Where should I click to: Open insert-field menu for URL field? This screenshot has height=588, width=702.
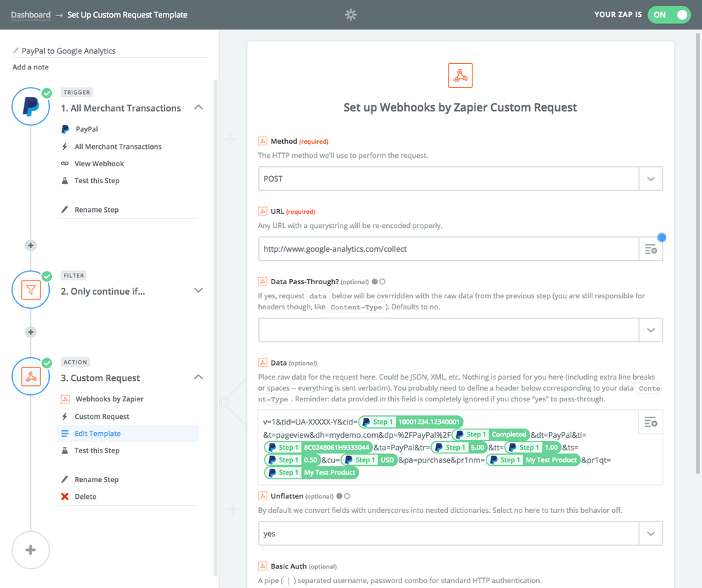coord(651,249)
